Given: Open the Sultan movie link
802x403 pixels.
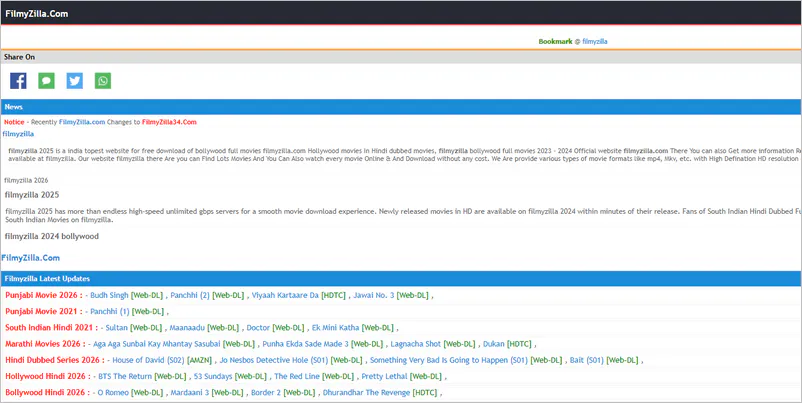Looking at the screenshot, I should (117, 328).
